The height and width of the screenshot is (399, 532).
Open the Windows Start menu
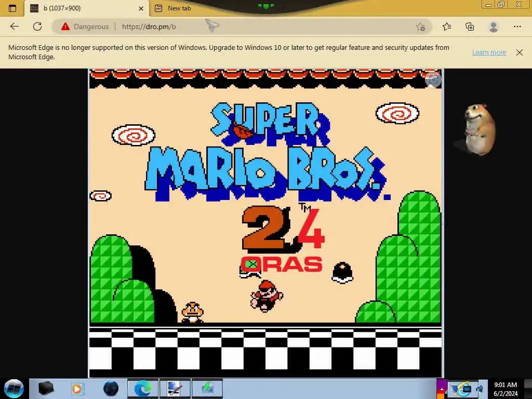[x=14, y=389]
